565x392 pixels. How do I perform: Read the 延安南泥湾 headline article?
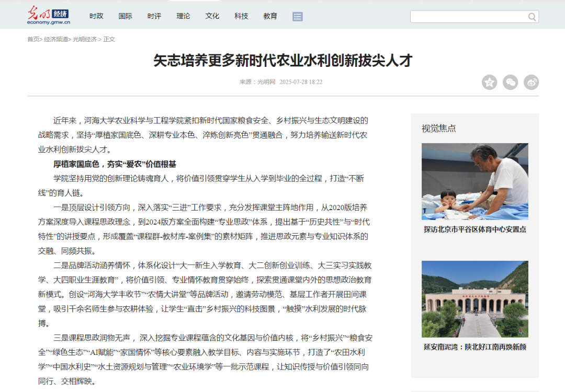pyautogui.click(x=474, y=347)
